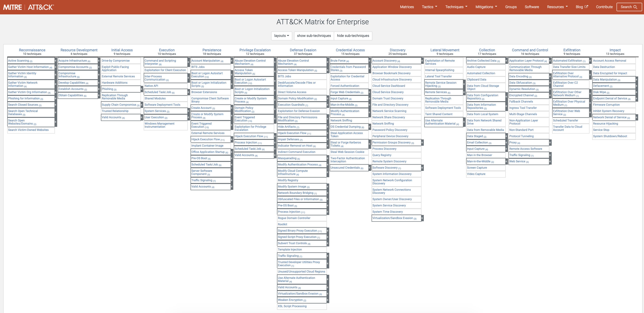Image resolution: width=644 pixels, height=313 pixels.
Task: Open the Credential Access tactic header
Action: 350,50
